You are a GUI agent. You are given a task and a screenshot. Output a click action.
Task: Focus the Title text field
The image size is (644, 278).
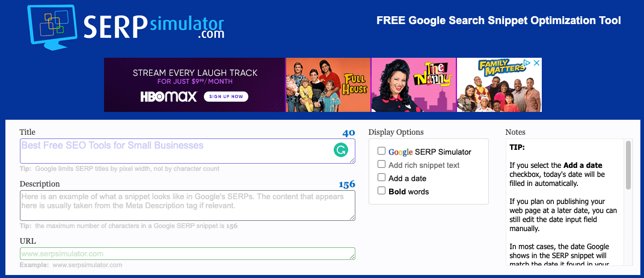[x=187, y=151]
